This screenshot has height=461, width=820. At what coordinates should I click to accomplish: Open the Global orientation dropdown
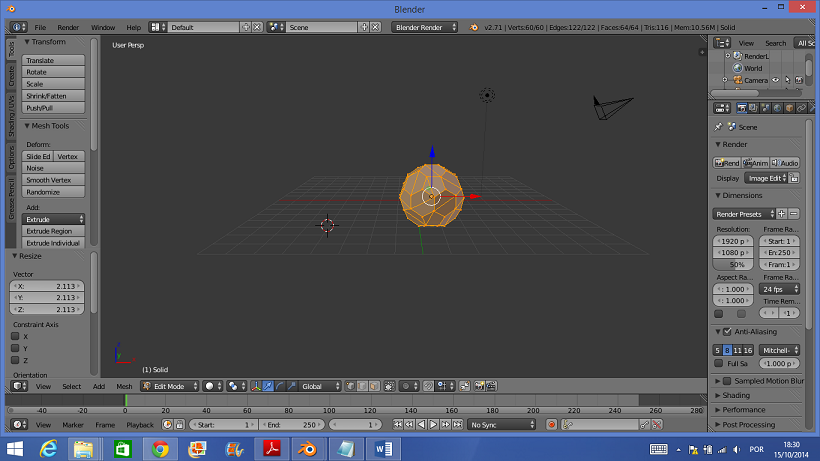click(x=320, y=386)
